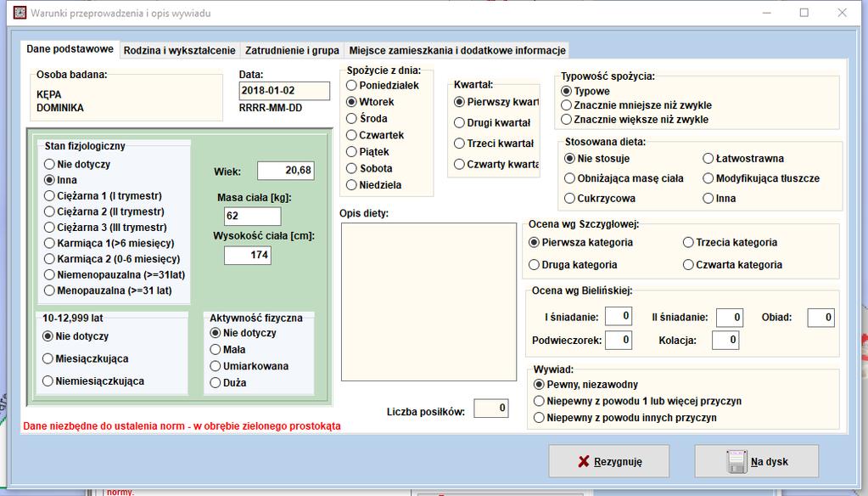868x496 pixels.
Task: Select Piątek as consumption day
Action: [367, 152]
